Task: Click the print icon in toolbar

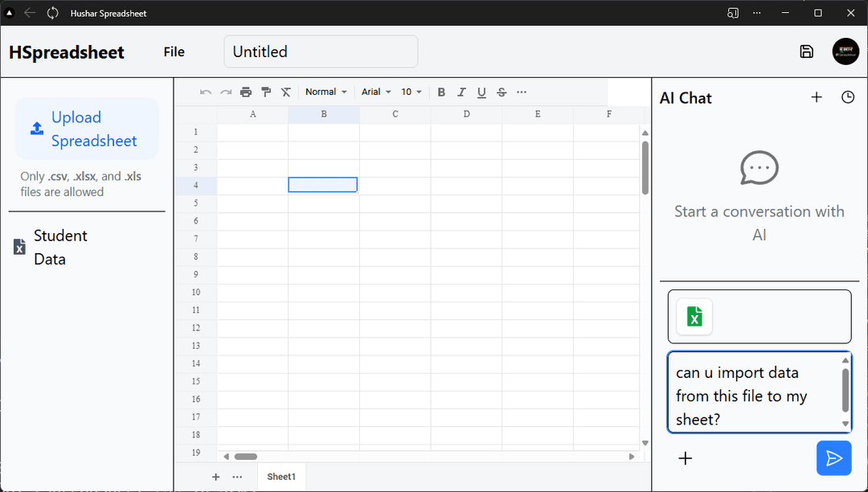Action: click(246, 92)
